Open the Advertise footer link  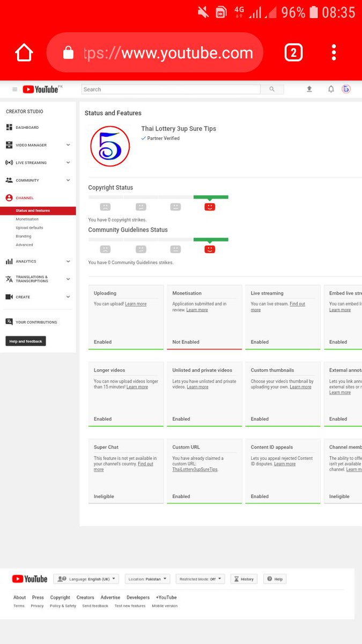tap(110, 597)
